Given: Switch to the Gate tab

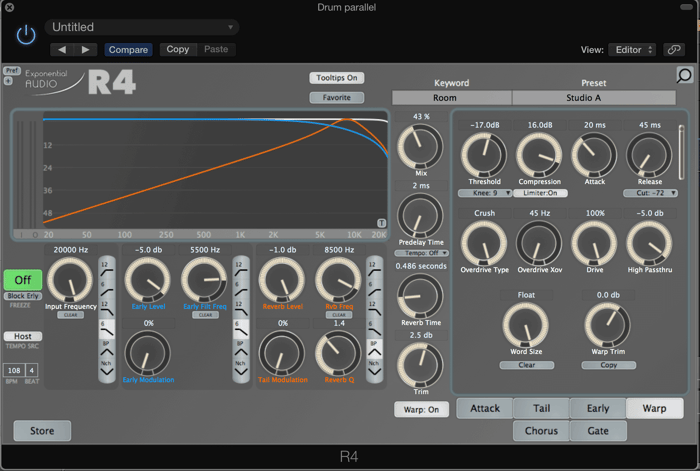Looking at the screenshot, I should click(x=598, y=431).
